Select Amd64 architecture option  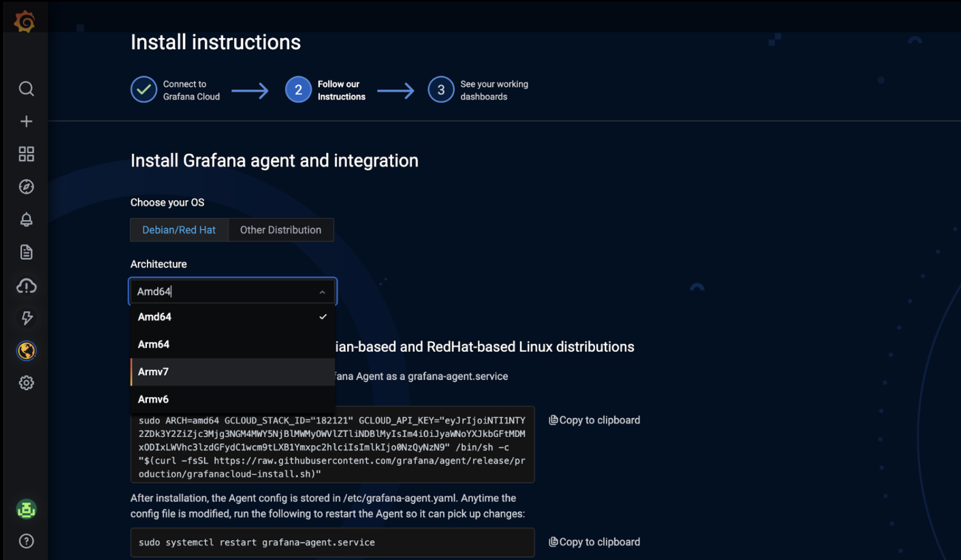[x=233, y=317]
